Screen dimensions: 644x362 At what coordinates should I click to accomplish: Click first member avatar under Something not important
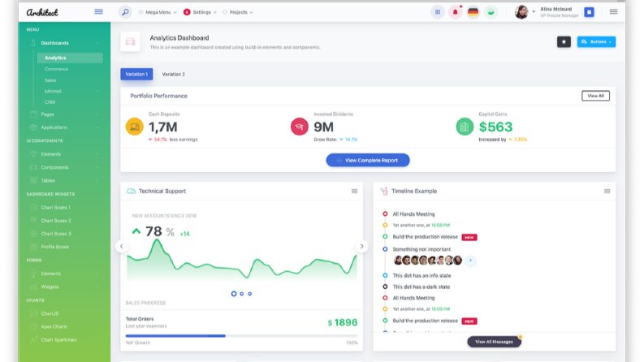(x=398, y=261)
